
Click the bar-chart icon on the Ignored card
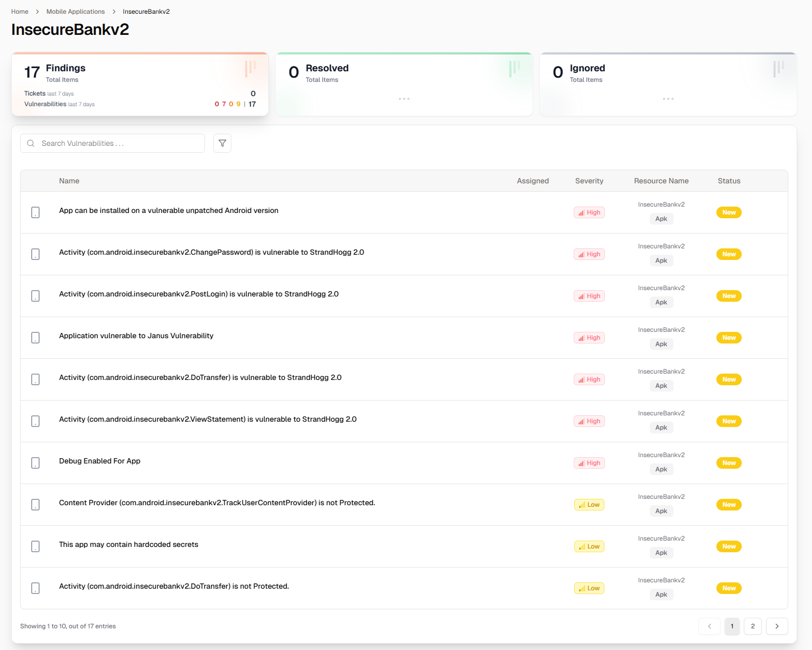point(777,69)
